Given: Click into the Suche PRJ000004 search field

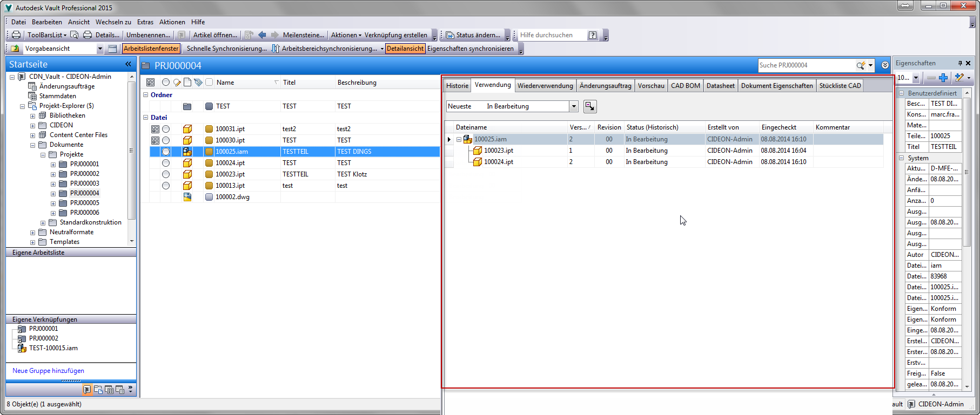Looking at the screenshot, I should (x=806, y=65).
